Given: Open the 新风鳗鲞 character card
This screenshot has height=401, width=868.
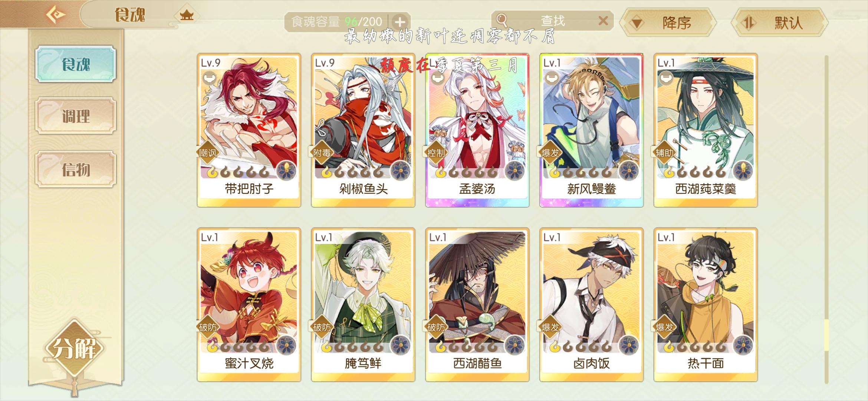Looking at the screenshot, I should [x=591, y=130].
